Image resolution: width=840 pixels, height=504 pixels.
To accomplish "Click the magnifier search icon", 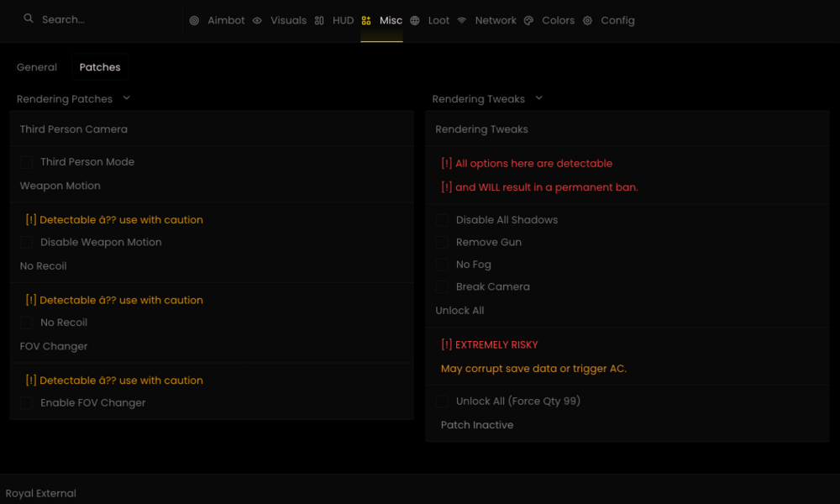I will coord(29,18).
